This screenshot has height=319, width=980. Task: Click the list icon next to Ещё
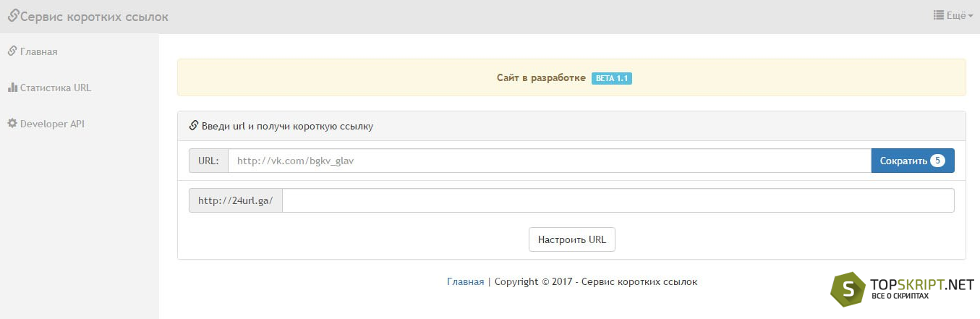(939, 15)
